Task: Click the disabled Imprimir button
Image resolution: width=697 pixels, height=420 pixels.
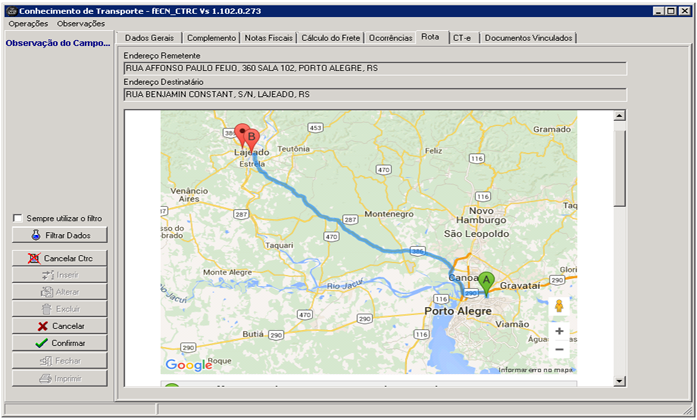Action: (x=60, y=379)
